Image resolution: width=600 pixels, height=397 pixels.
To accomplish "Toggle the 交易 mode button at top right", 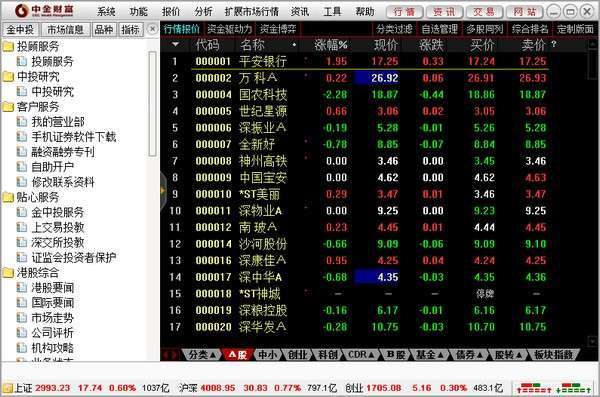I will pos(484,12).
